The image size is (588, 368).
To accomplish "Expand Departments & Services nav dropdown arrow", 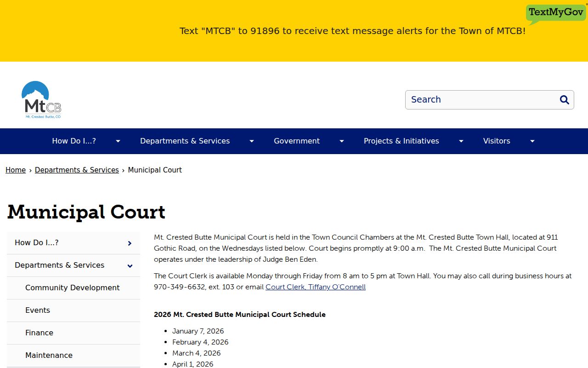I will pyautogui.click(x=252, y=141).
